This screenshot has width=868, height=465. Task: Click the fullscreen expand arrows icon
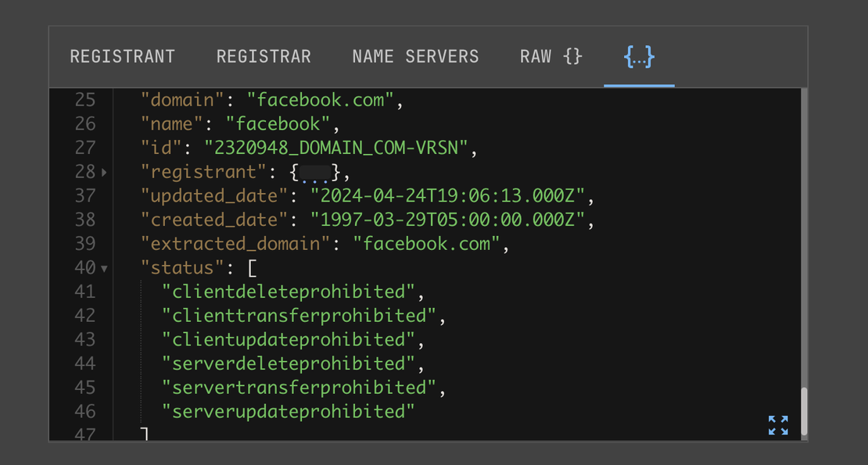click(x=777, y=425)
